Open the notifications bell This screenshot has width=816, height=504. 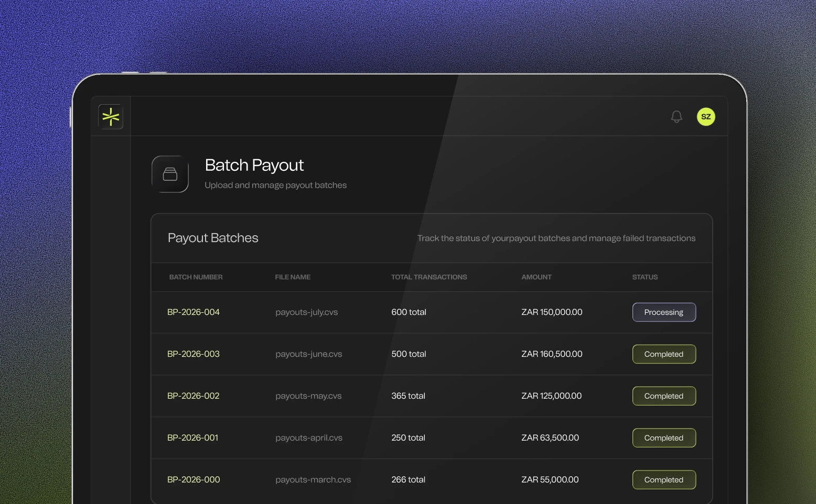[676, 116]
